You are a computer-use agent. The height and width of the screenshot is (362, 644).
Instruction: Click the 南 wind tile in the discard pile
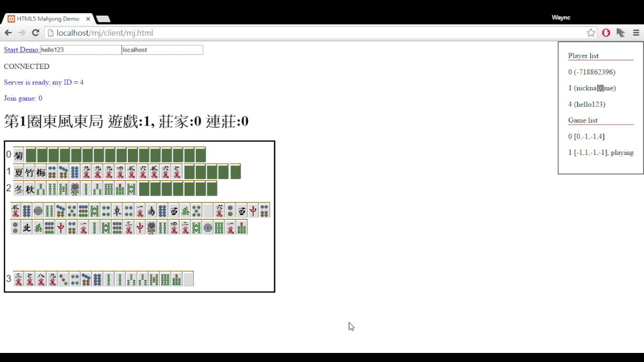(151, 210)
